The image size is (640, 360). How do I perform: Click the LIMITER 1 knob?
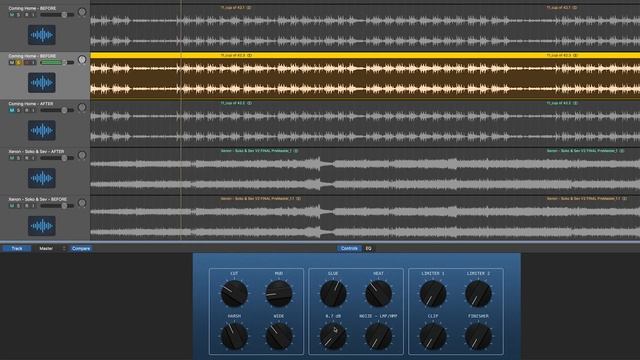(x=433, y=293)
